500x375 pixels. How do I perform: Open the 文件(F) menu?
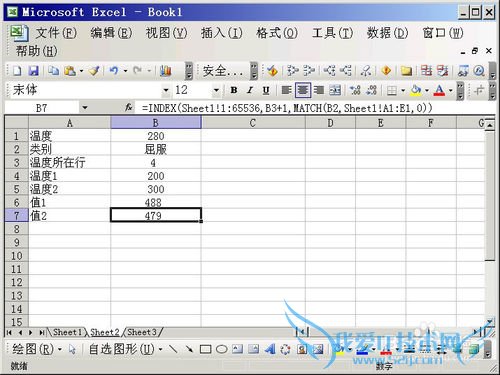tap(56, 33)
